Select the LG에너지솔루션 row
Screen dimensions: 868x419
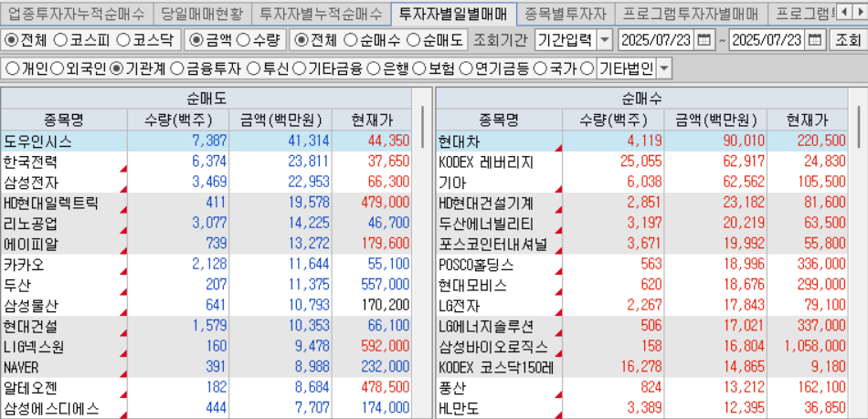641,327
